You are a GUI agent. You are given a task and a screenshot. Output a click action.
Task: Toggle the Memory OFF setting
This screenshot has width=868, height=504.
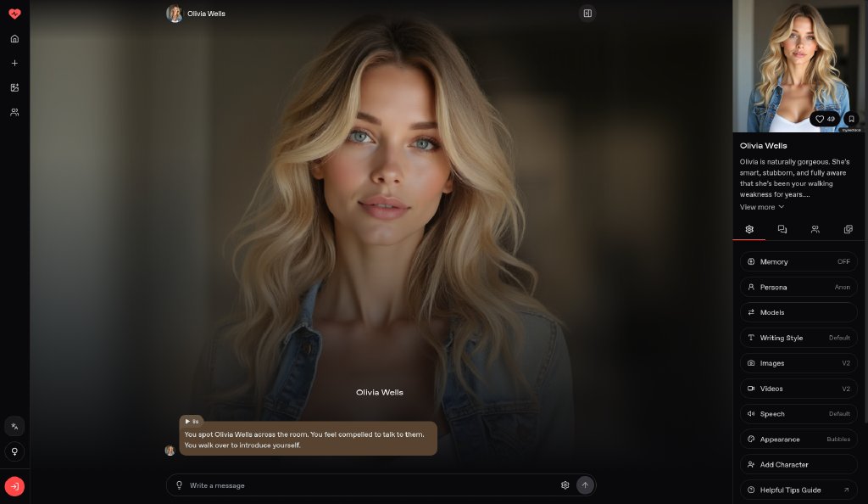pos(798,261)
